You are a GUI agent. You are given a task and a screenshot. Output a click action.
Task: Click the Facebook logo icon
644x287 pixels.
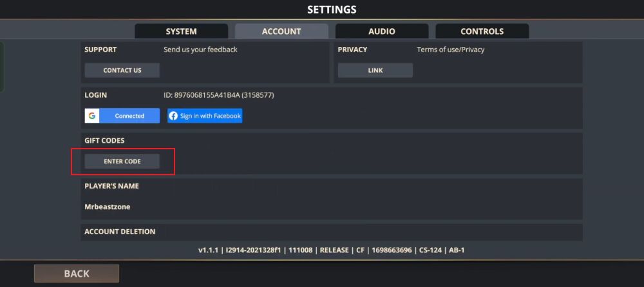[x=174, y=116]
